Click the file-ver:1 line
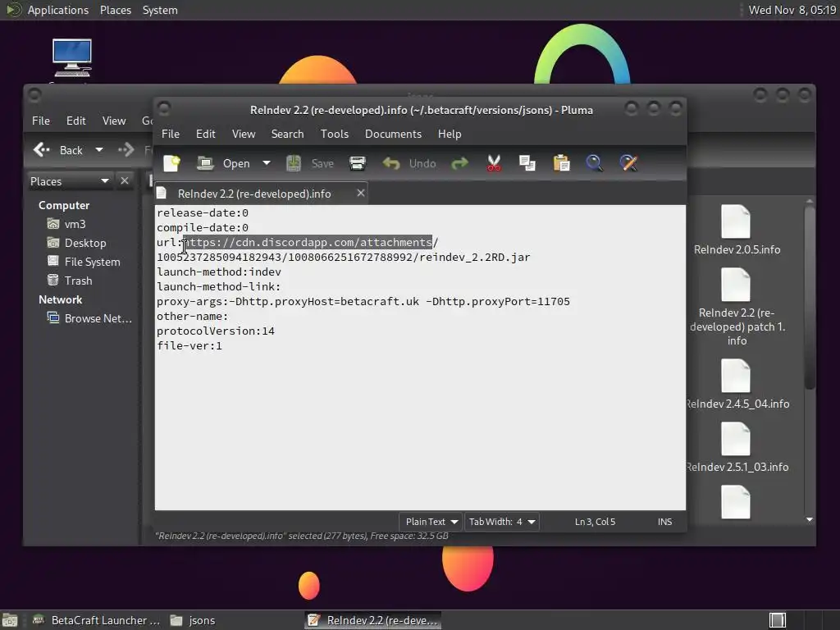Viewport: 840px width, 630px height. coord(189,345)
